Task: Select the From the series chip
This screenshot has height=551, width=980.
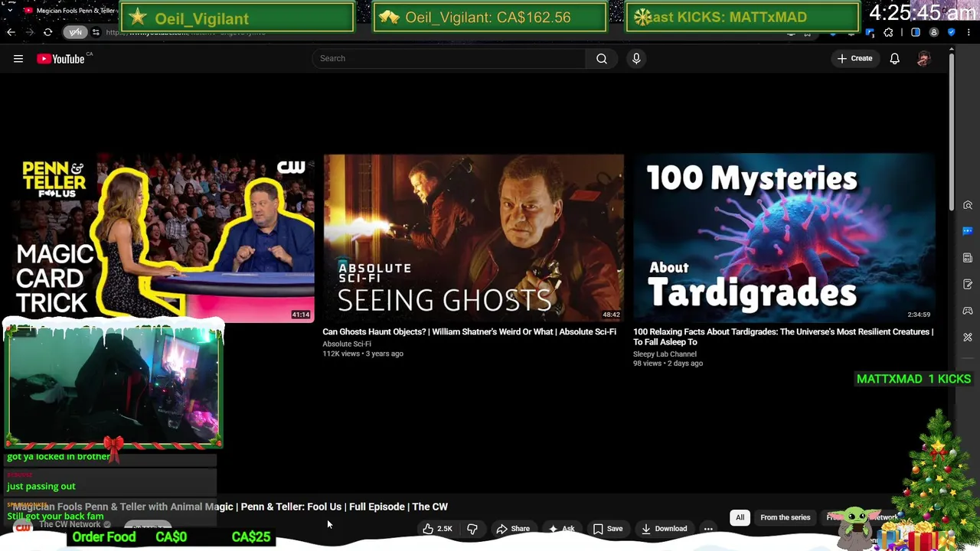Action: (785, 517)
